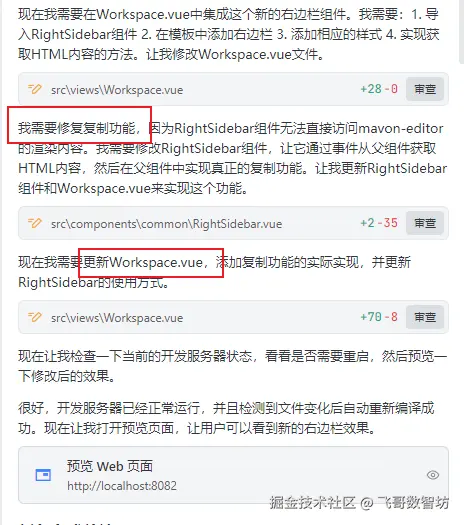
Task: Click the vertical scrollbar on the right edge
Action: 461,30
